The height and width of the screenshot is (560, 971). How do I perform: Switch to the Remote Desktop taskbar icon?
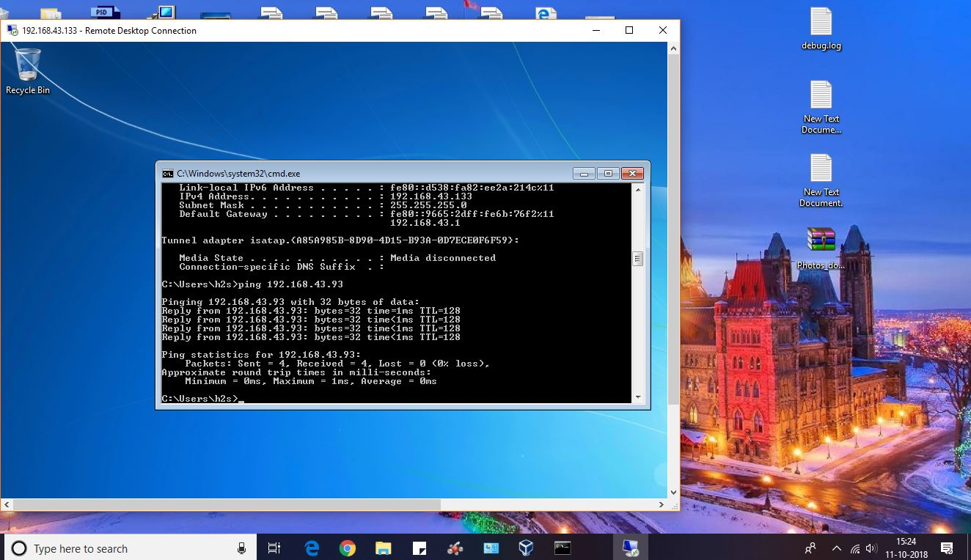(x=630, y=548)
